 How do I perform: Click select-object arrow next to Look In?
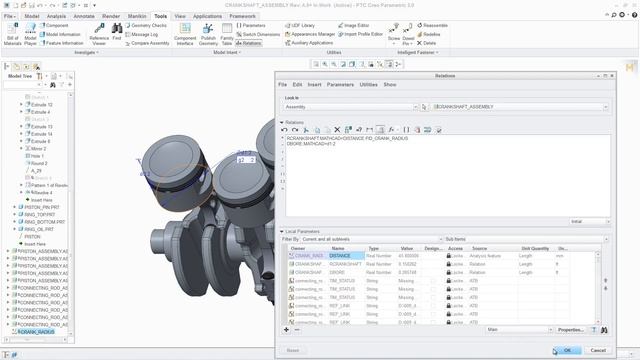click(x=424, y=107)
